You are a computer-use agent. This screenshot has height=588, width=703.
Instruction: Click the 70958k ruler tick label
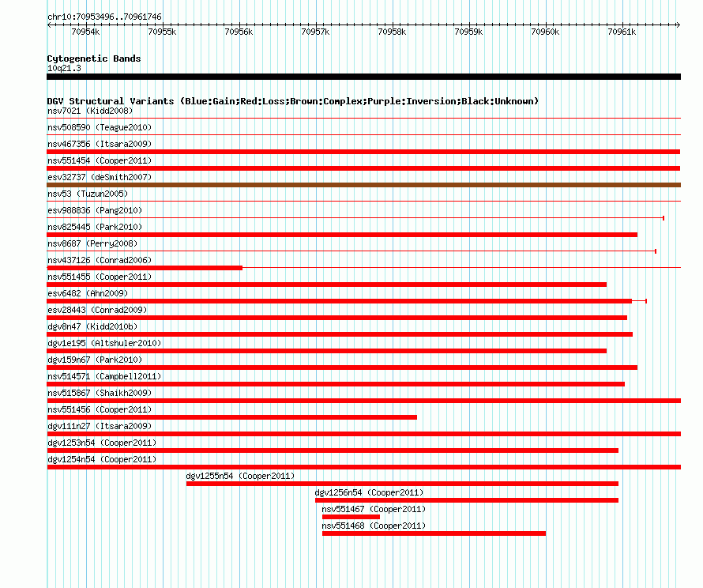pos(392,32)
